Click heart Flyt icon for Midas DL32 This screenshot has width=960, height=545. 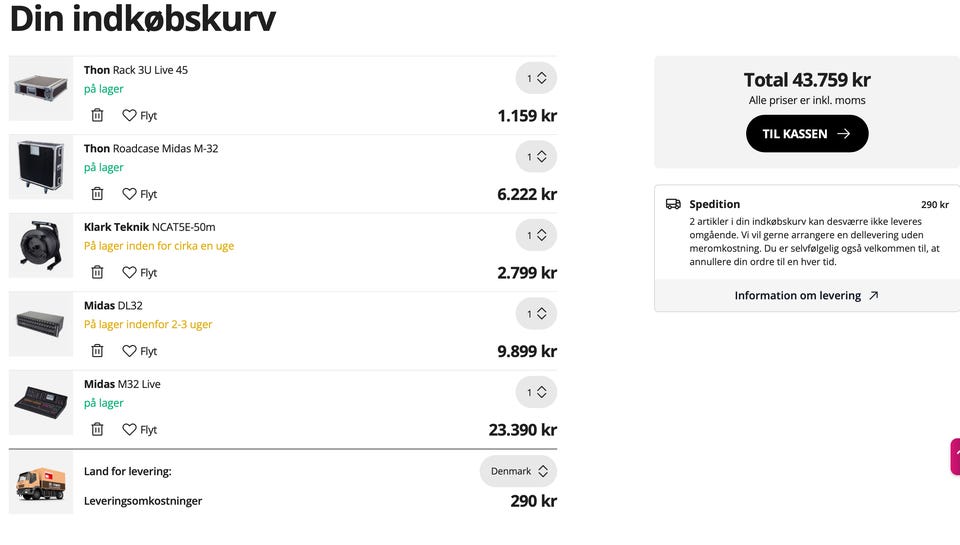[140, 351]
